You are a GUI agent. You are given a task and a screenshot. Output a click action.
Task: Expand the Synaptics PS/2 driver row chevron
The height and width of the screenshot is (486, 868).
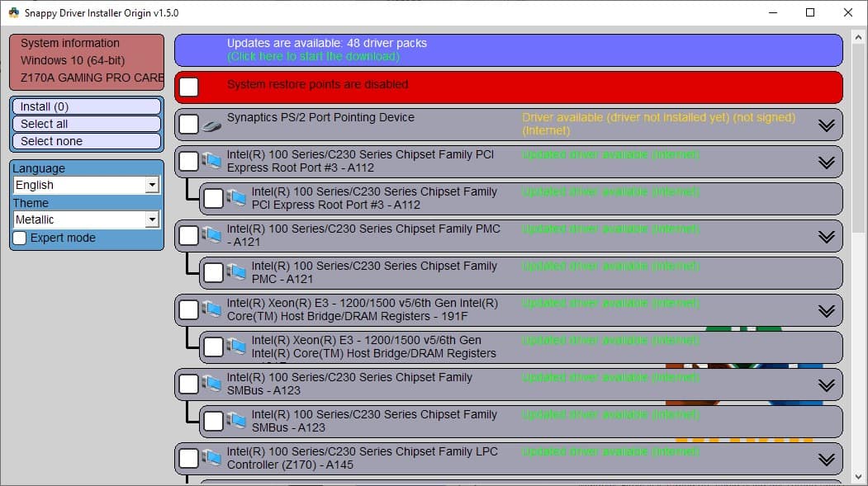click(827, 125)
